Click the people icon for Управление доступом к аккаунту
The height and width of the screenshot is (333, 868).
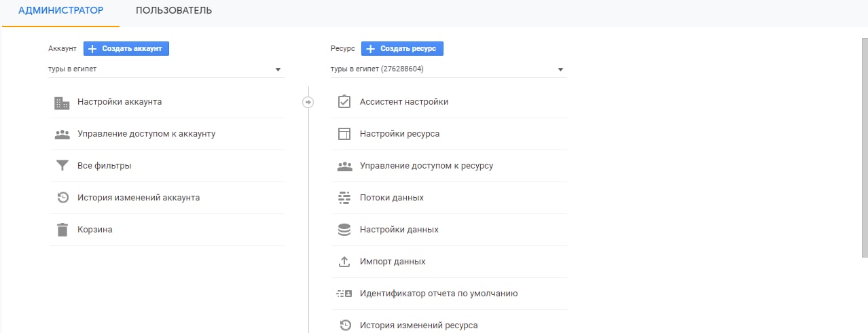pos(62,135)
